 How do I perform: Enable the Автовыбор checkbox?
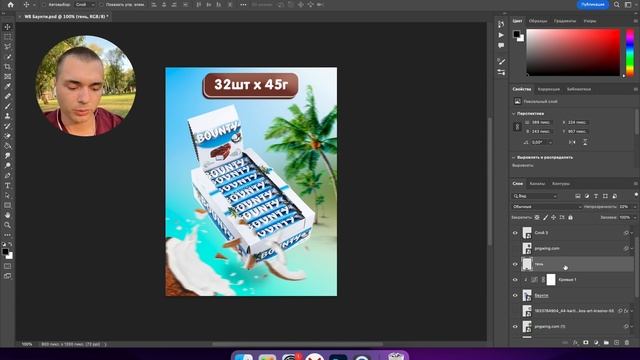coord(44,4)
